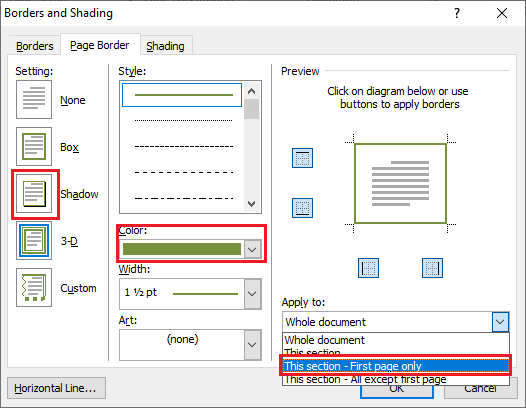Click the green color swatch field
This screenshot has height=408, width=526.
coord(182,249)
